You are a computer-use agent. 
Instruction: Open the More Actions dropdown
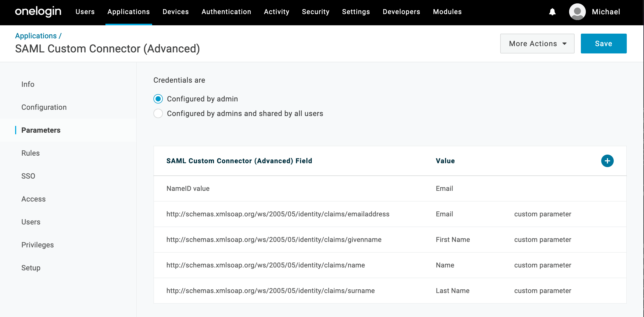[x=537, y=44]
